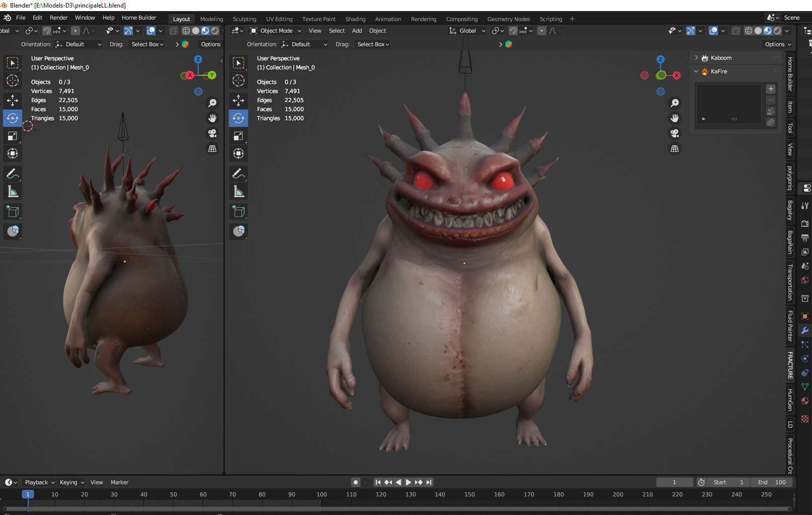Select the Annotate tool in right viewport

(x=238, y=174)
